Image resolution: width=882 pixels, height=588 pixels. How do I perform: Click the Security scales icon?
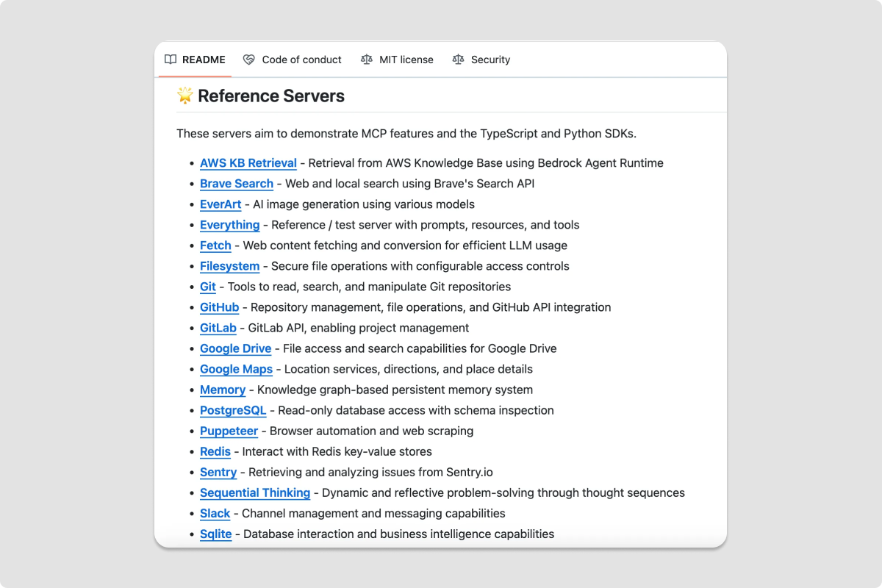click(458, 60)
